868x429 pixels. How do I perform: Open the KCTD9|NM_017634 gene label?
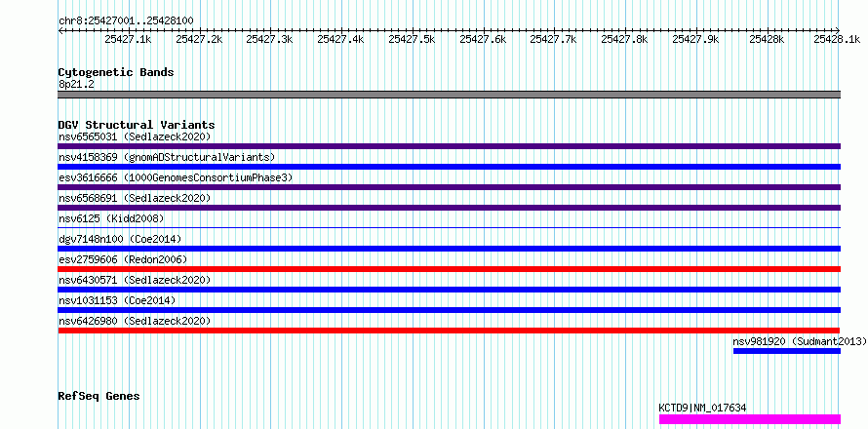pos(702,408)
